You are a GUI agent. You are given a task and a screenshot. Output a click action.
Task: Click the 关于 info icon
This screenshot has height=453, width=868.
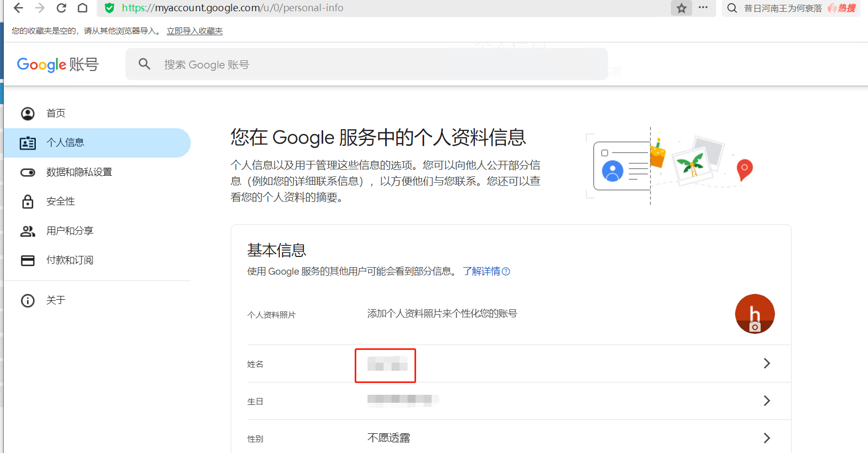28,300
